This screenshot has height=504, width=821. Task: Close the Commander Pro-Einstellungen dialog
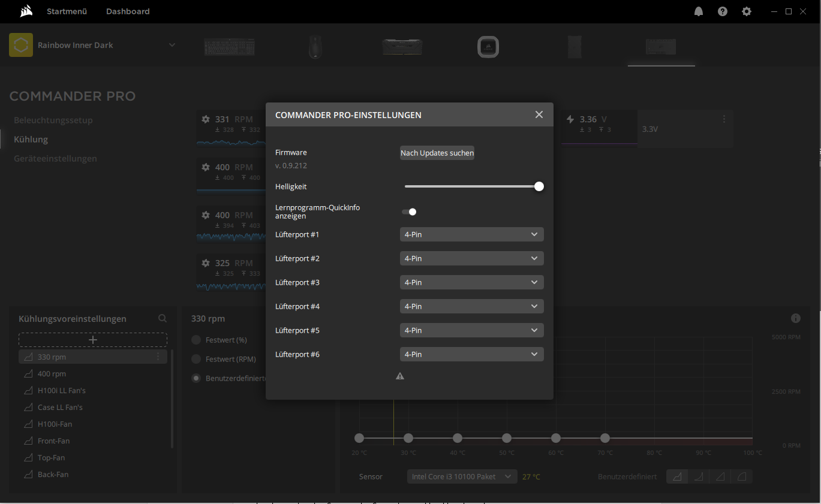(x=539, y=114)
